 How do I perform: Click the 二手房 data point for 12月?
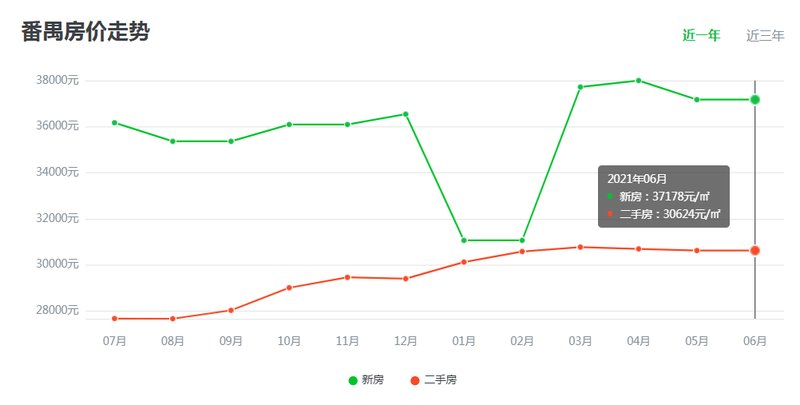pyautogui.click(x=405, y=279)
